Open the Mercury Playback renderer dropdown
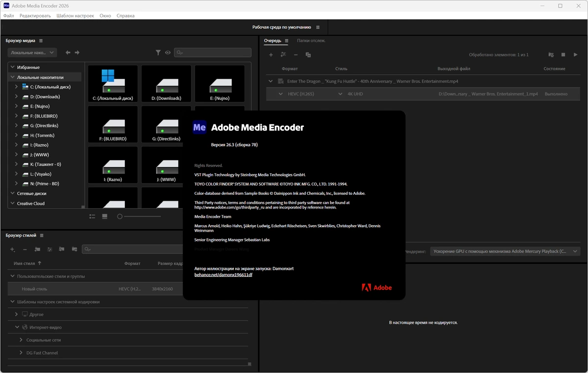The image size is (588, 373). tap(505, 251)
